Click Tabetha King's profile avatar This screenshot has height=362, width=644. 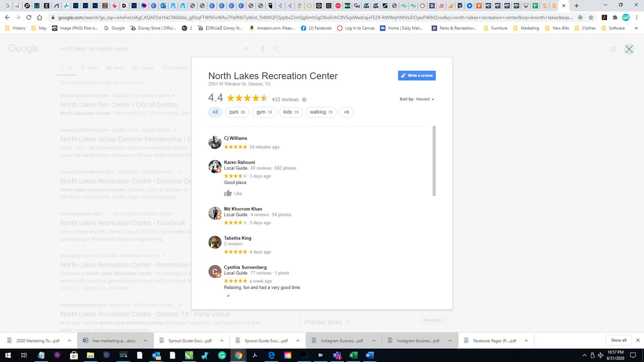[x=215, y=242]
